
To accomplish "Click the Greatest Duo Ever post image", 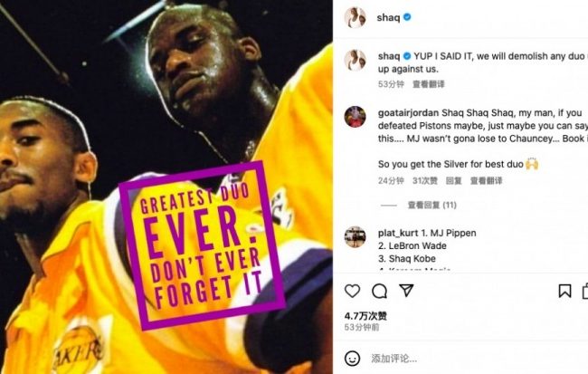I will [166, 187].
